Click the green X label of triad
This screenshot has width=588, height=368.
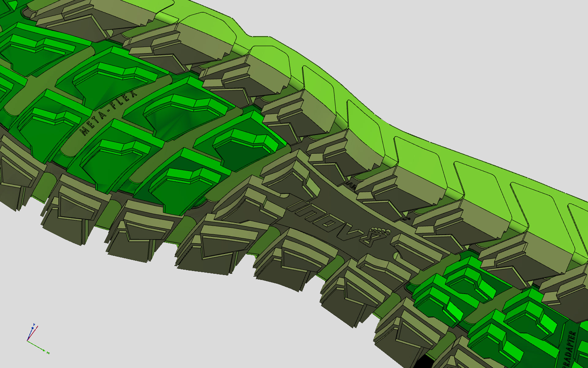48,353
